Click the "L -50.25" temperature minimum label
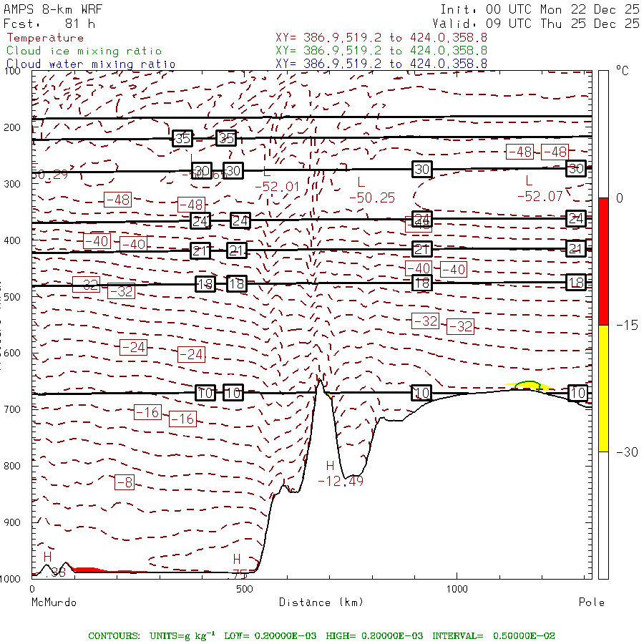 pyautogui.click(x=371, y=191)
